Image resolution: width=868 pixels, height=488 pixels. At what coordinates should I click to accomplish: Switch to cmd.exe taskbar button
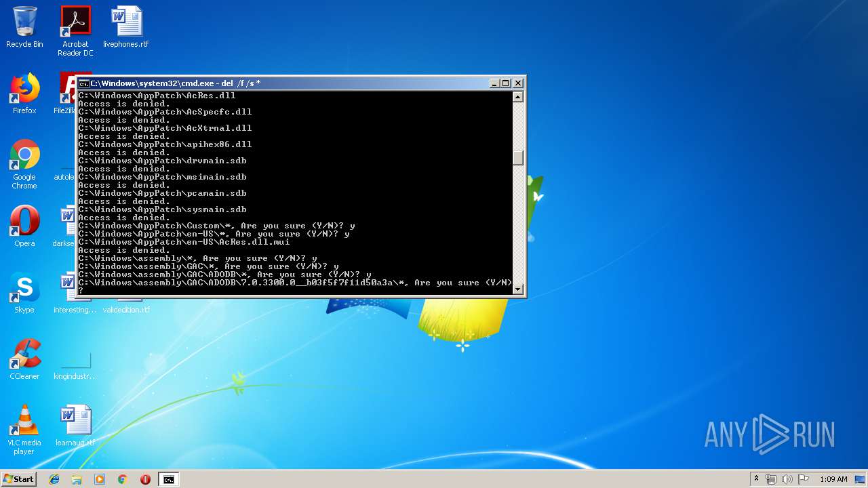(168, 479)
